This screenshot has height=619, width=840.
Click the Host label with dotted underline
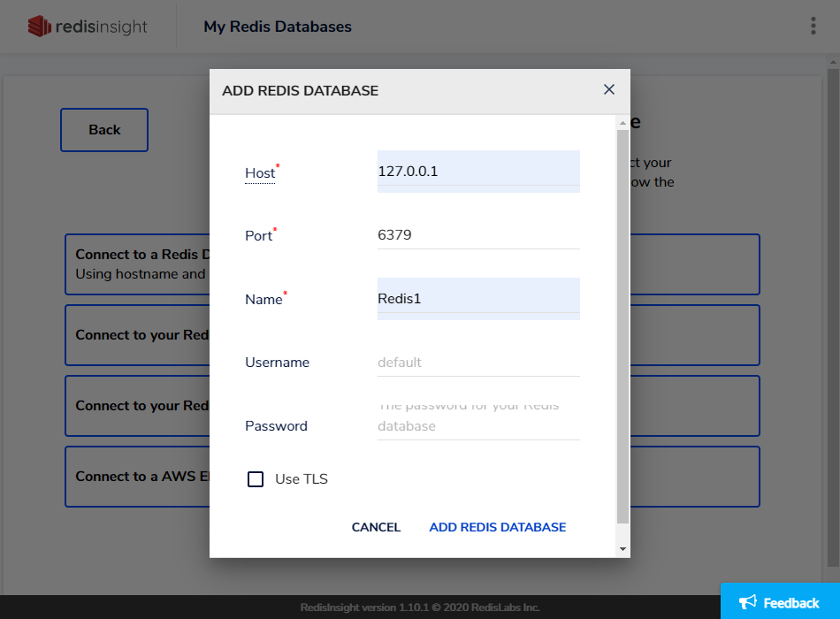260,173
